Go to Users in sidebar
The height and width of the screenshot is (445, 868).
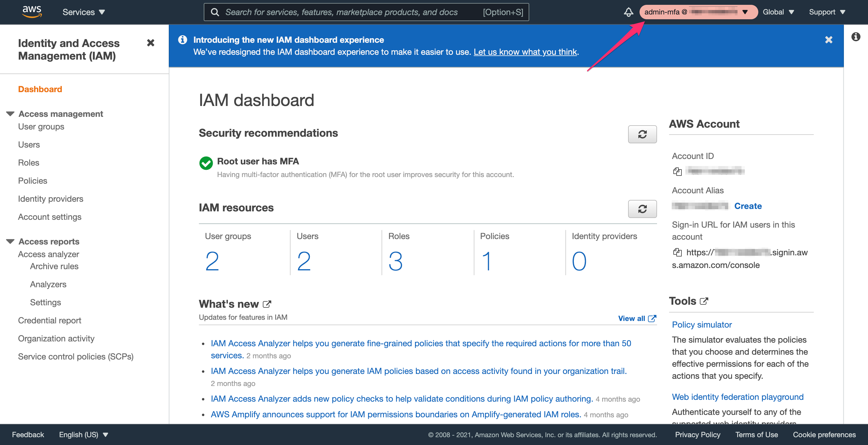click(x=29, y=145)
